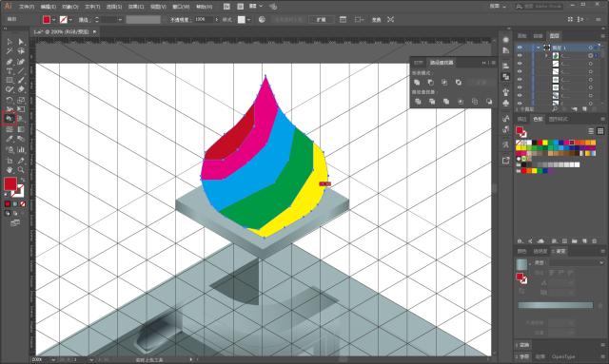This screenshot has width=609, height=364.
Task: Select the Magic Wand tool in toolbar
Action: click(x=10, y=51)
